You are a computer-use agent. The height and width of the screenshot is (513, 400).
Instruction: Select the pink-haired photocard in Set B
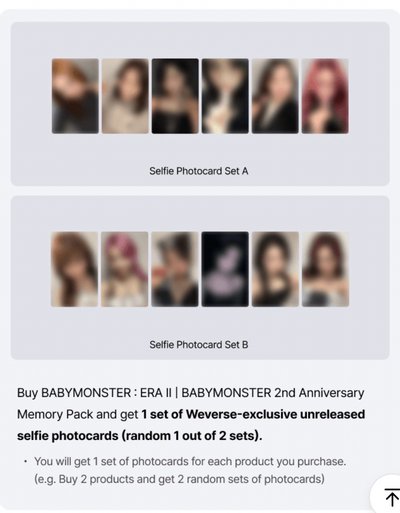(x=125, y=269)
